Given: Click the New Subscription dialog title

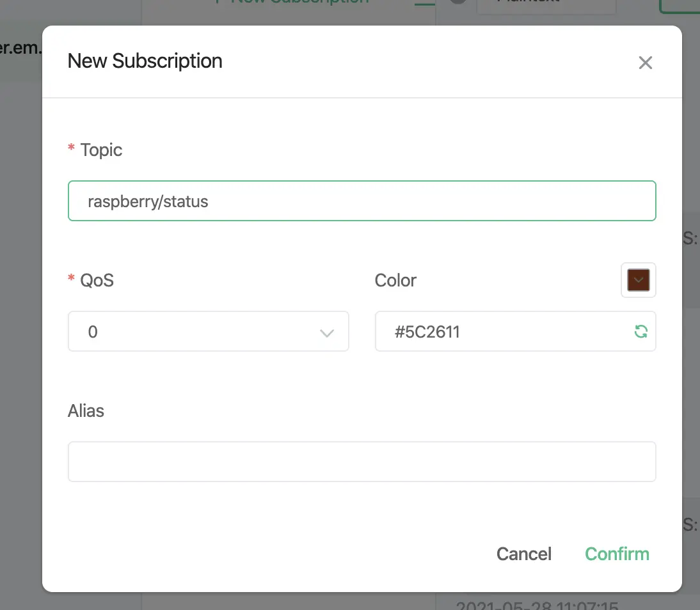Looking at the screenshot, I should click(145, 61).
